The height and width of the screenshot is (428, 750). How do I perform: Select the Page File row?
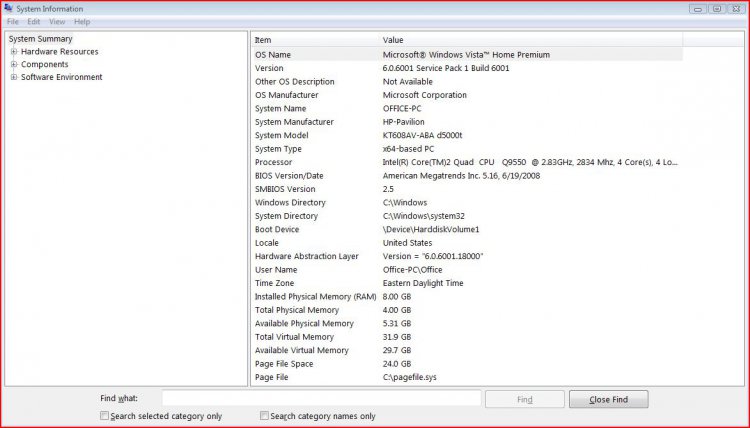tap(467, 377)
